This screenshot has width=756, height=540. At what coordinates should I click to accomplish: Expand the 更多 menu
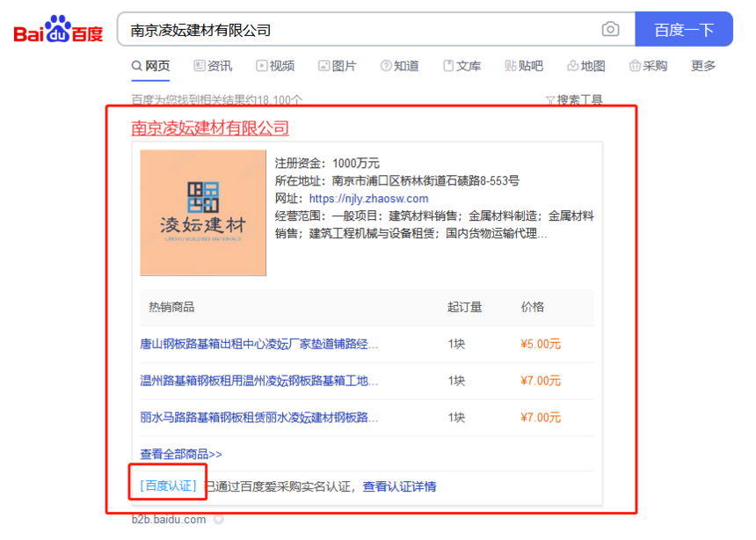(703, 66)
